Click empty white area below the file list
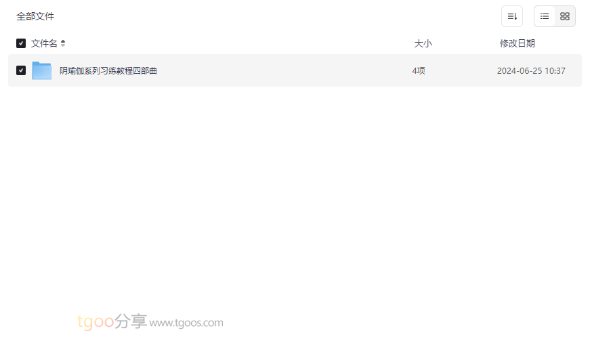 295,196
